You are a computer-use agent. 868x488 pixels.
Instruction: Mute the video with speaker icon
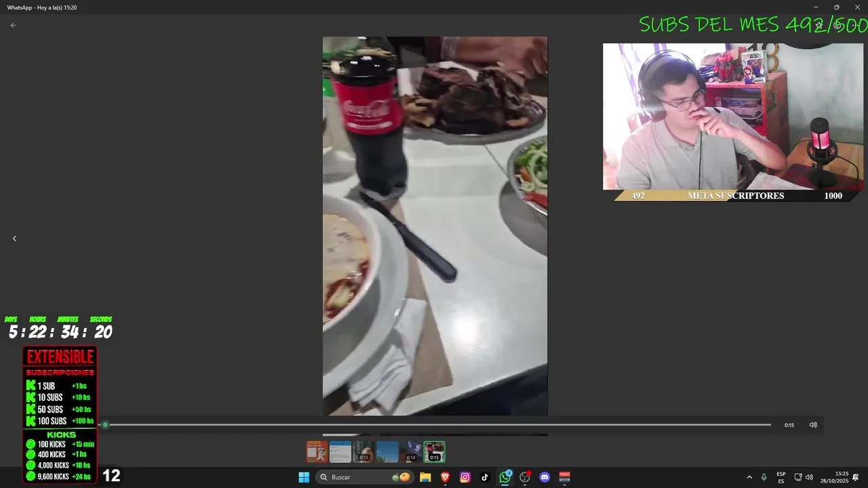point(813,425)
